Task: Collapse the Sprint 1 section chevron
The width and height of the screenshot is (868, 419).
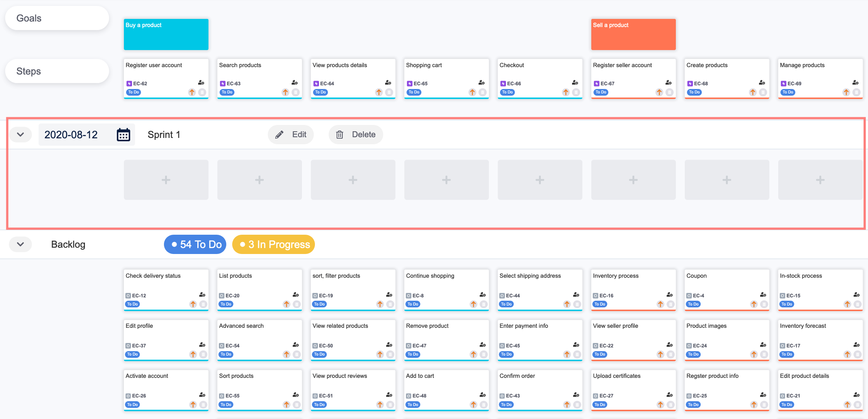Action: click(20, 135)
